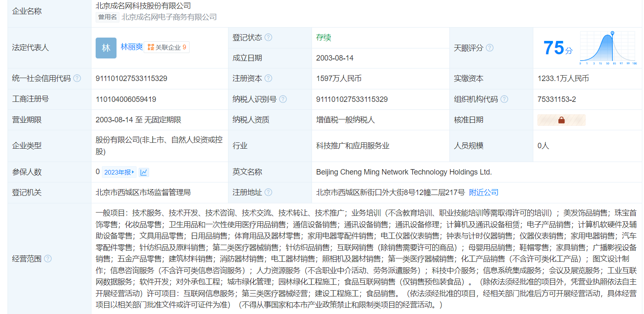Click industry value 科技推广和应用服务业
644x314 pixels.
[353, 146]
